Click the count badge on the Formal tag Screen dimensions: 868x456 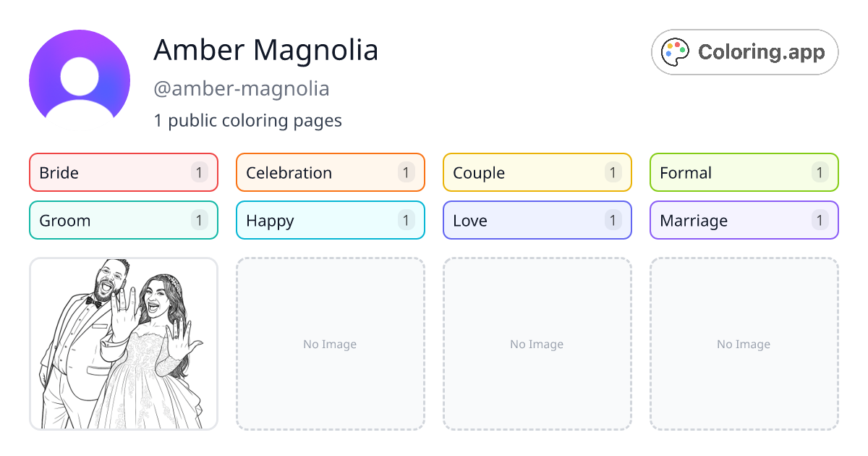[x=820, y=172]
